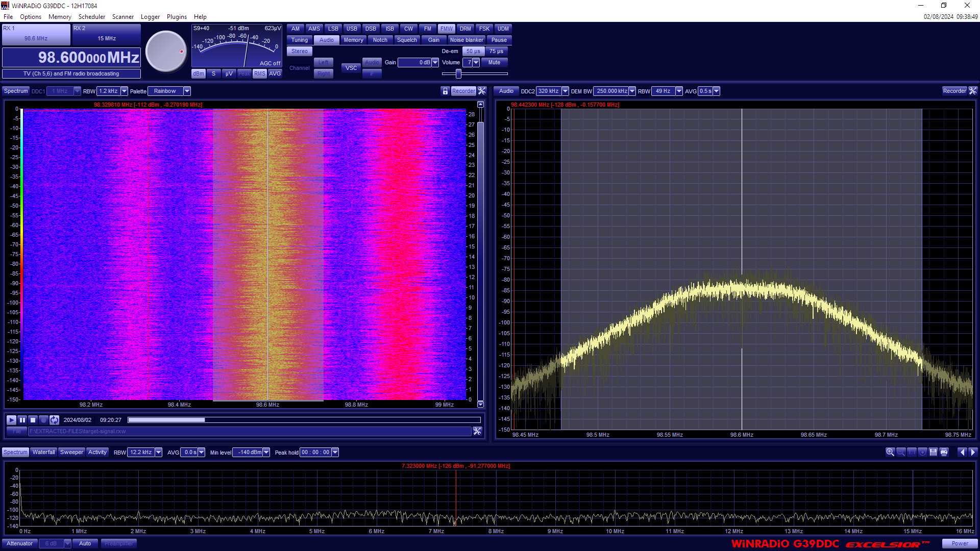Viewport: 980px width, 551px height.
Task: Toggle the loop playback icon
Action: [x=54, y=420]
